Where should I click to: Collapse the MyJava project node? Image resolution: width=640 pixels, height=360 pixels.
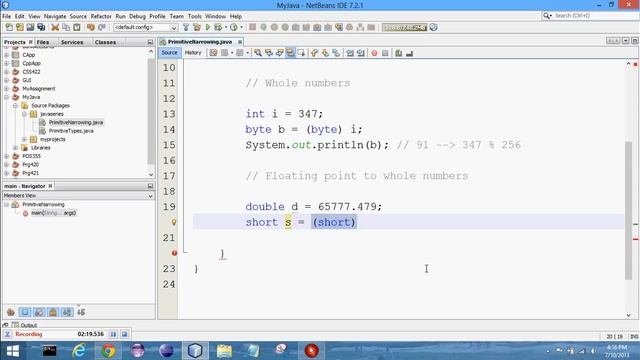(7, 97)
